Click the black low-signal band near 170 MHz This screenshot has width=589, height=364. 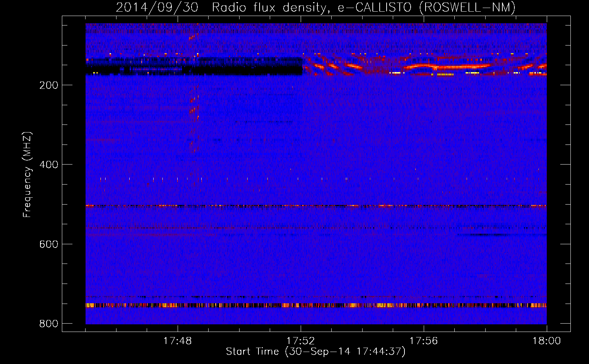point(194,67)
